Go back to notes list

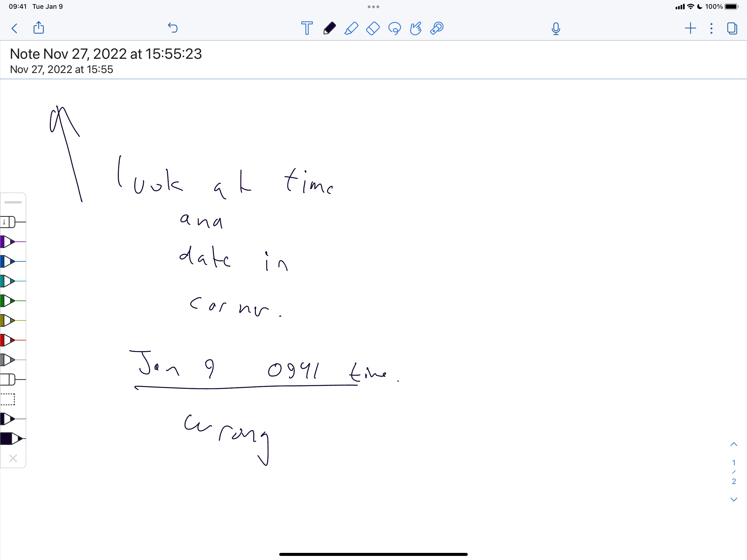click(x=14, y=28)
